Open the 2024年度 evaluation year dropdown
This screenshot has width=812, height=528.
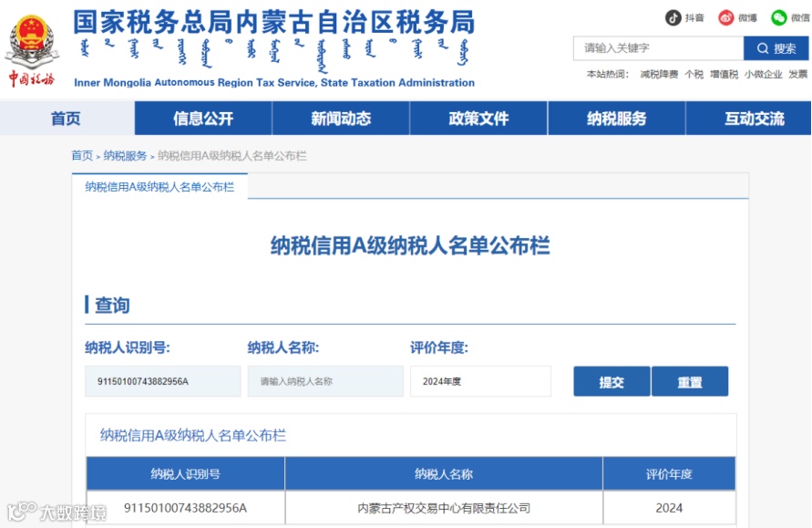coord(480,380)
